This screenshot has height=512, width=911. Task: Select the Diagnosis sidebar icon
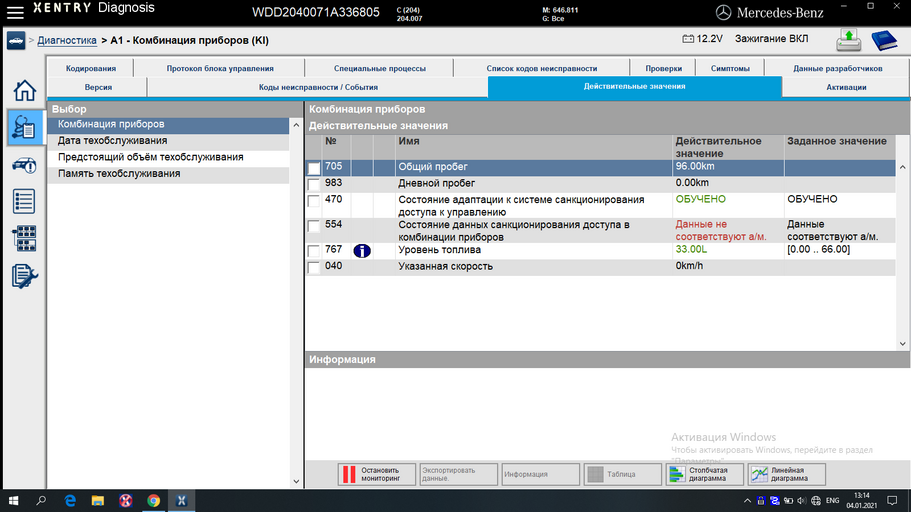coord(24,127)
